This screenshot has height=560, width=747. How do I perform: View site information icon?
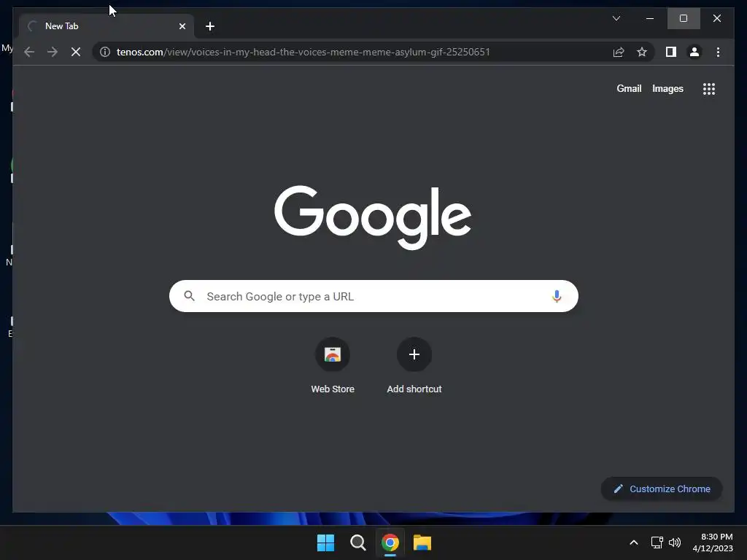click(x=105, y=52)
